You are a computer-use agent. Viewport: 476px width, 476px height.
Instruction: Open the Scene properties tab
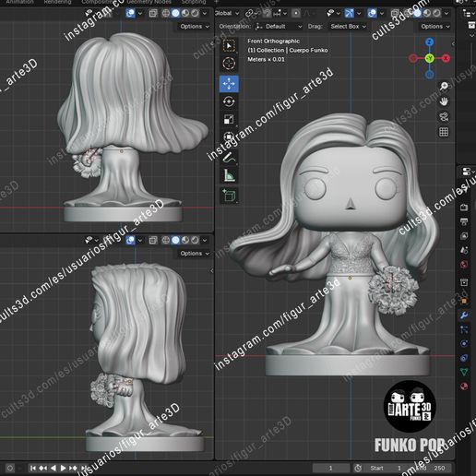(x=464, y=250)
